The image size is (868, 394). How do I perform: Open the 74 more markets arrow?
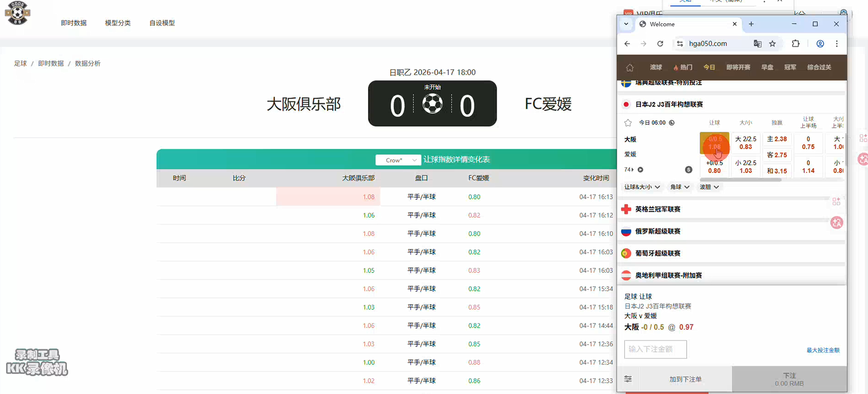coord(629,170)
